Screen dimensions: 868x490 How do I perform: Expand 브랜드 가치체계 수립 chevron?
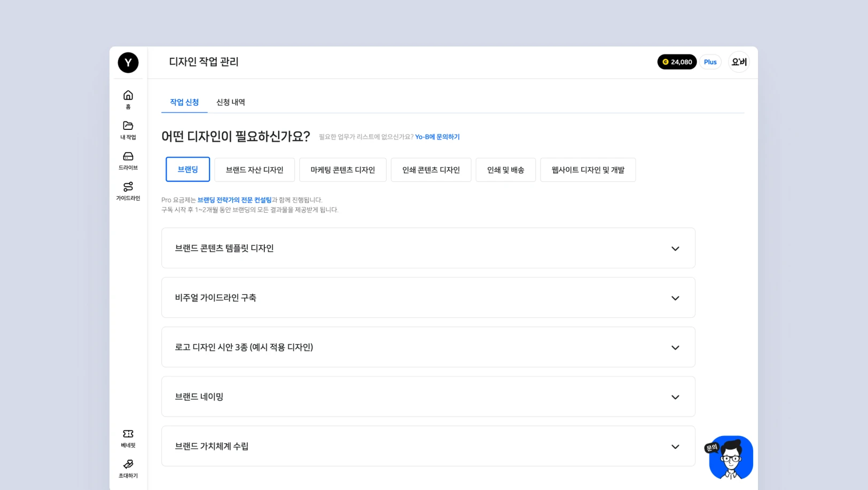(x=675, y=447)
